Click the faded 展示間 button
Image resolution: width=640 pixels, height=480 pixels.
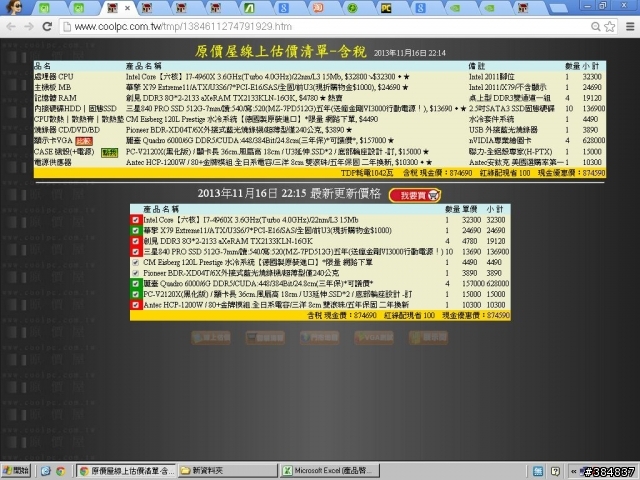click(428, 338)
